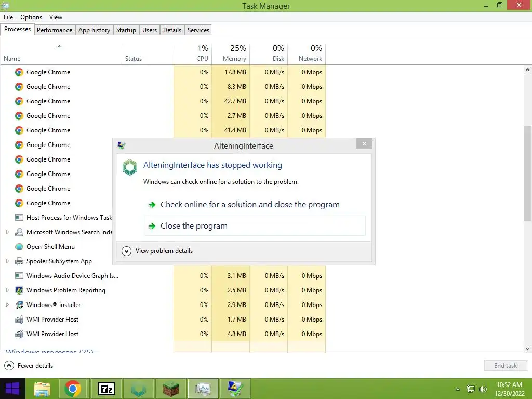Click the Spooler SubSystem App printer icon
The height and width of the screenshot is (399, 532).
pos(19,261)
